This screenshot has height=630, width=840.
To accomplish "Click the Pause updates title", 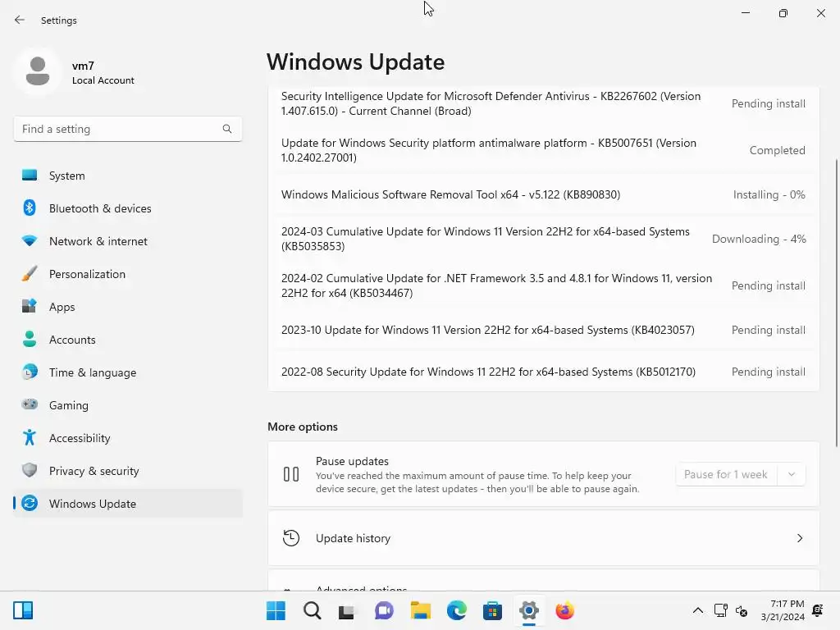I will point(352,461).
